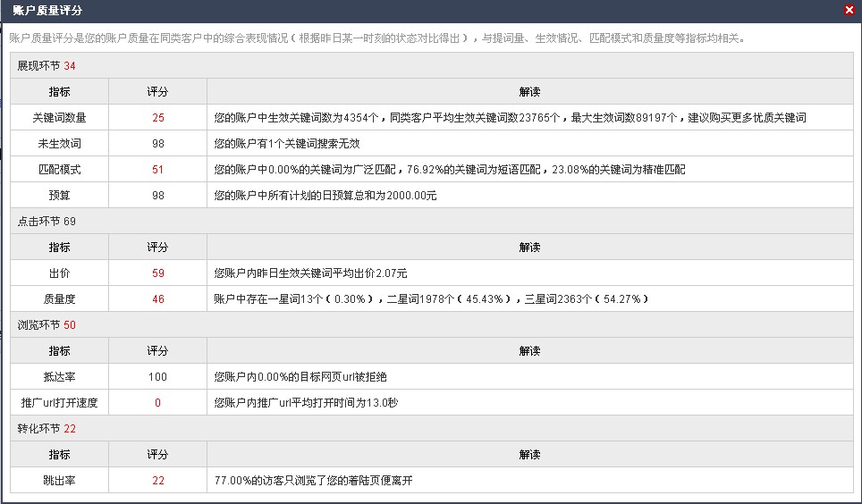
Task: Select the 跳出率 indicator cell
Action: pyautogui.click(x=59, y=481)
